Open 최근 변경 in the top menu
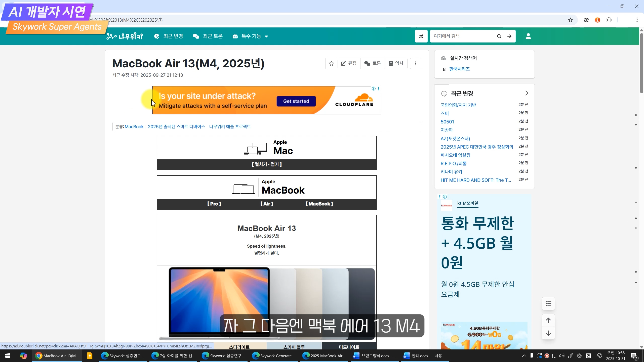This screenshot has height=362, width=644. [x=169, y=36]
